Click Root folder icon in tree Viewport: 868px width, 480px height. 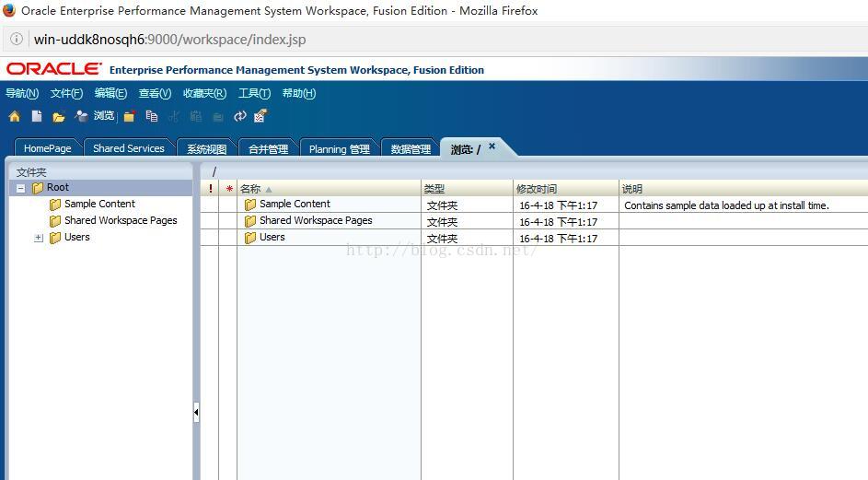[38, 188]
